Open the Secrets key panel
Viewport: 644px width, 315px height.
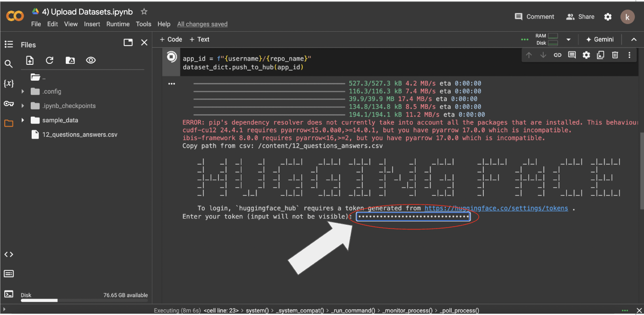9,104
